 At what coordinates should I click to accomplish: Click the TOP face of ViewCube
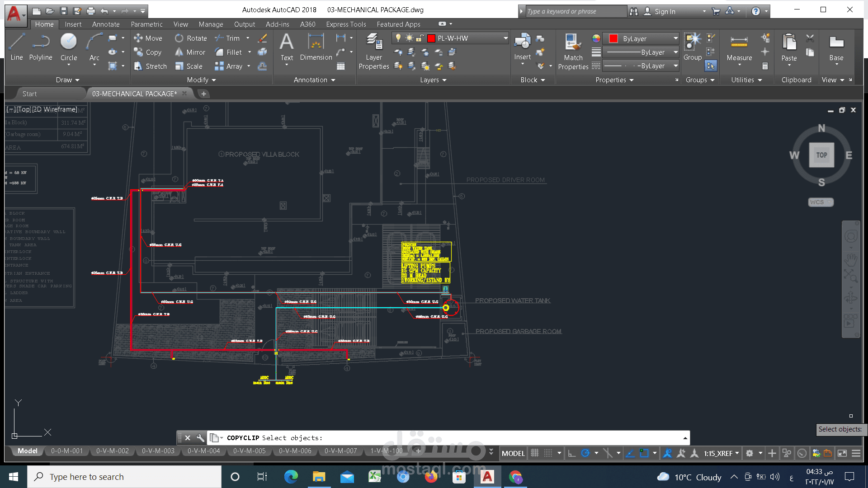click(821, 155)
